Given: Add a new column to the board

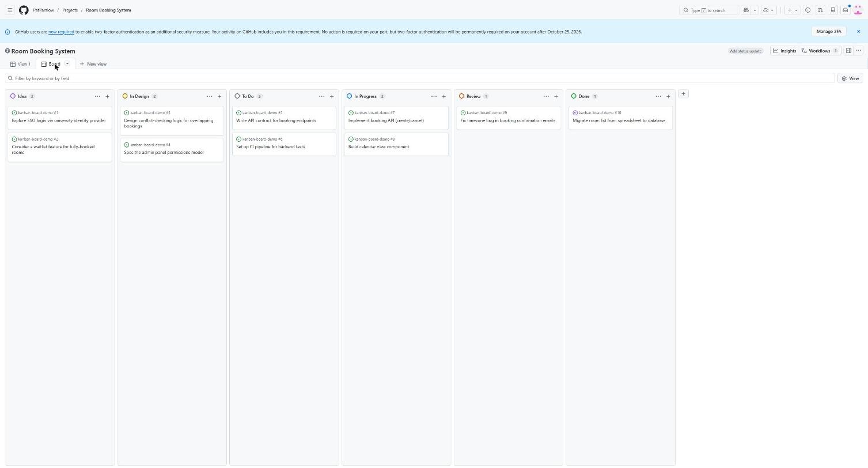Looking at the screenshot, I should [x=683, y=93].
